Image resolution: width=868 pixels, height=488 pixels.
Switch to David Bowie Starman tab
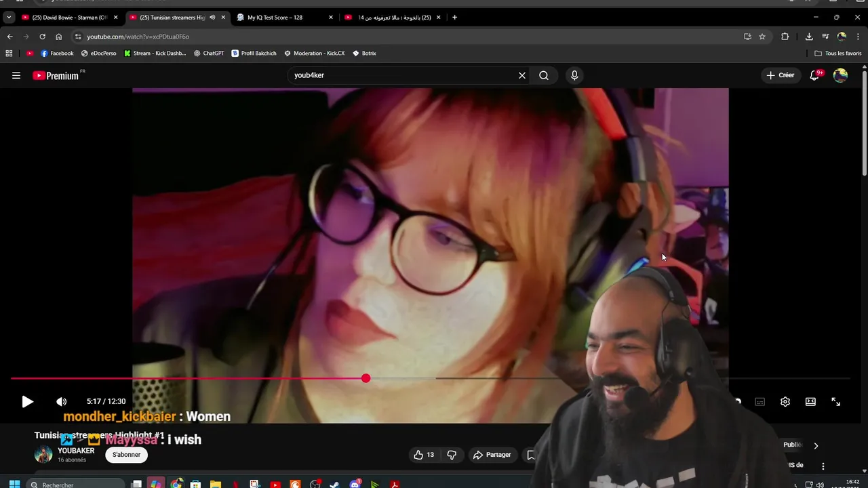(69, 18)
